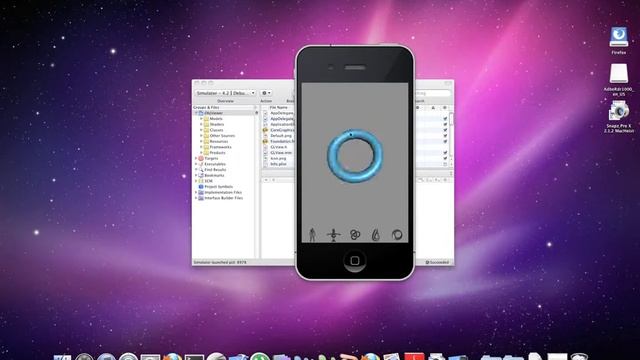Viewport: 640px width, 360px height.
Task: Select the Classes folder icon
Action: (x=207, y=130)
